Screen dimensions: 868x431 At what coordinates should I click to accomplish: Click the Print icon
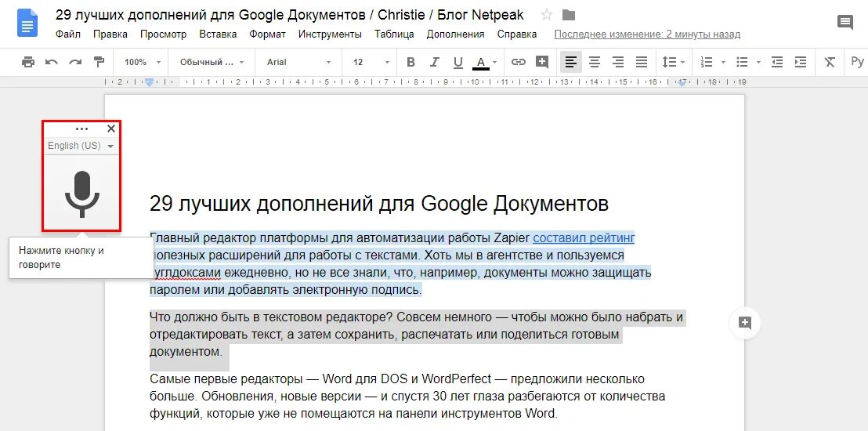(x=27, y=62)
